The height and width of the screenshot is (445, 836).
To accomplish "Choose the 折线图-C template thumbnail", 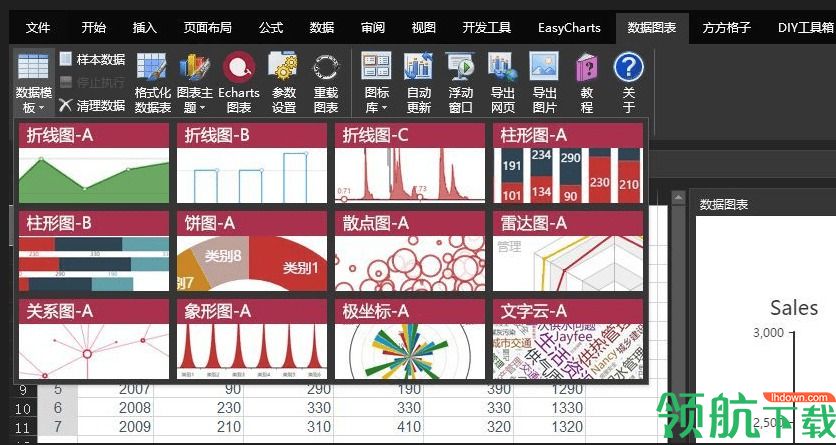I will [x=410, y=163].
